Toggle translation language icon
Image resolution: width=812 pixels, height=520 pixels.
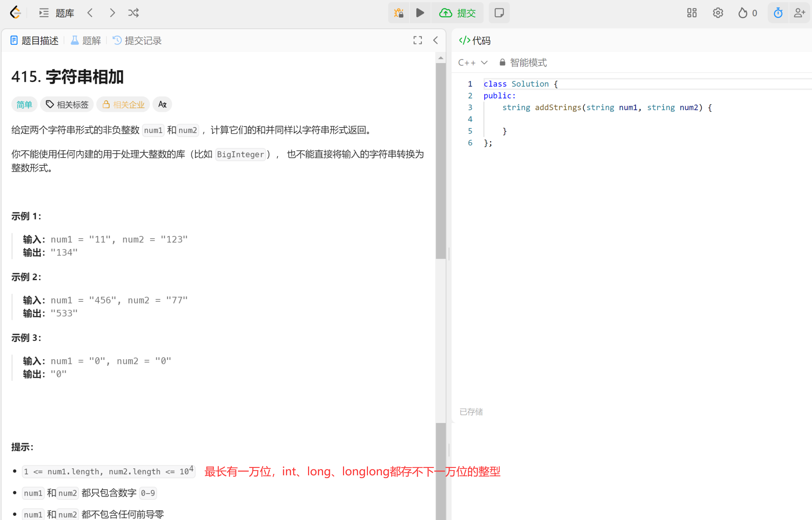click(162, 104)
